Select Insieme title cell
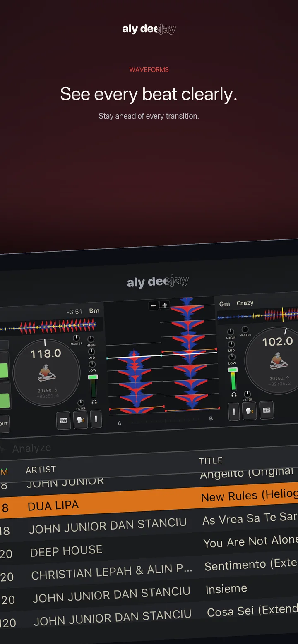The height and width of the screenshot is (644, 298). pyautogui.click(x=226, y=589)
